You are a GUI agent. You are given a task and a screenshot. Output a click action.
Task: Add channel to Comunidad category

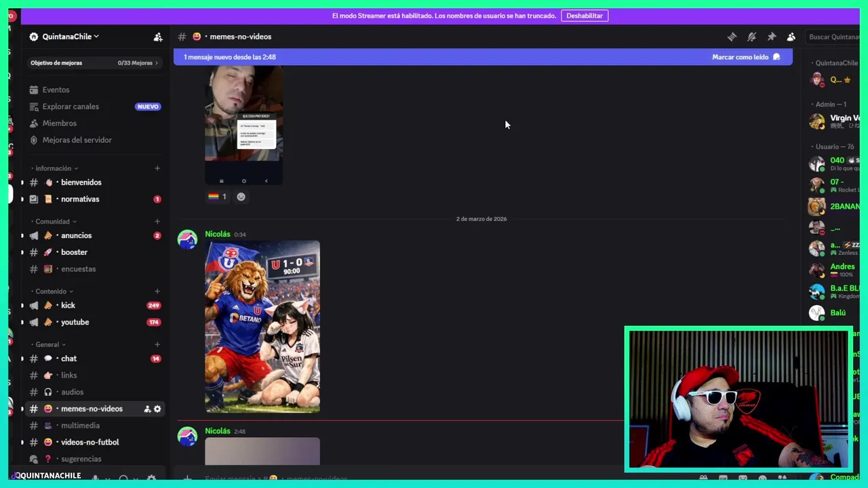click(x=157, y=222)
